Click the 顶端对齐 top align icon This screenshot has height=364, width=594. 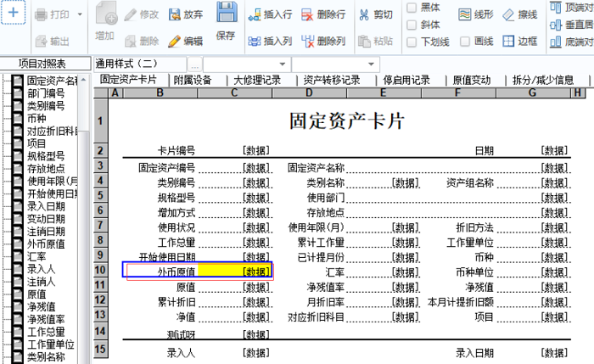[x=555, y=7]
